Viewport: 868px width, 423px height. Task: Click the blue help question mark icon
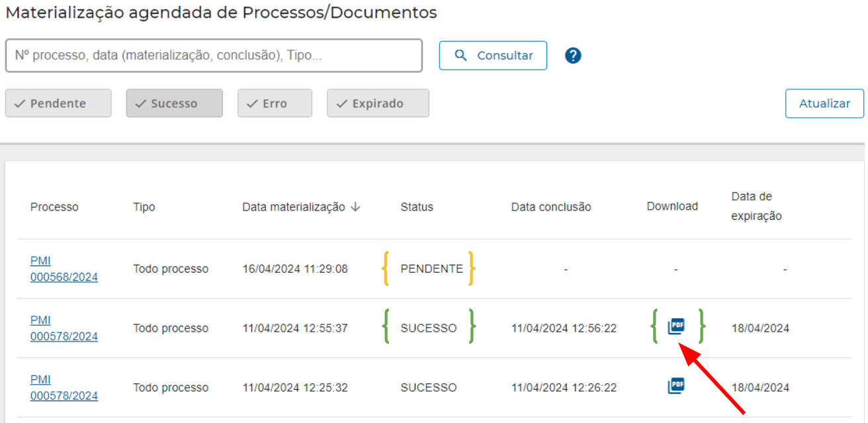point(573,56)
